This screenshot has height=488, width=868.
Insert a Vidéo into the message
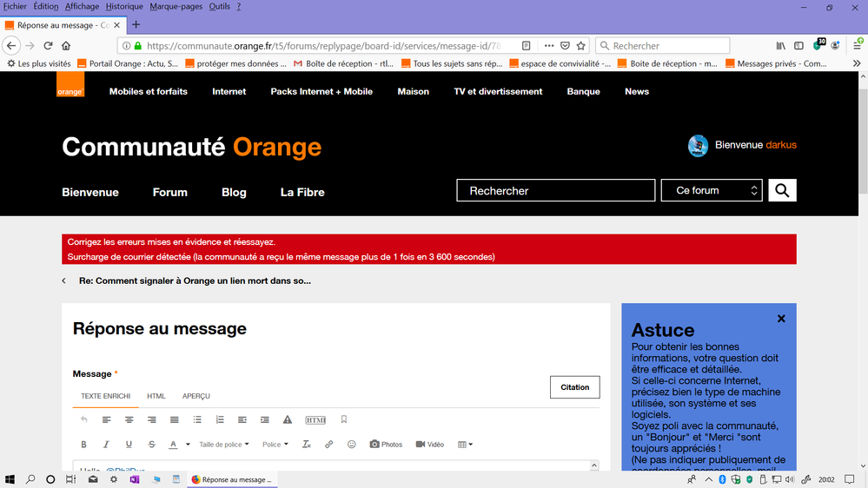pyautogui.click(x=429, y=445)
